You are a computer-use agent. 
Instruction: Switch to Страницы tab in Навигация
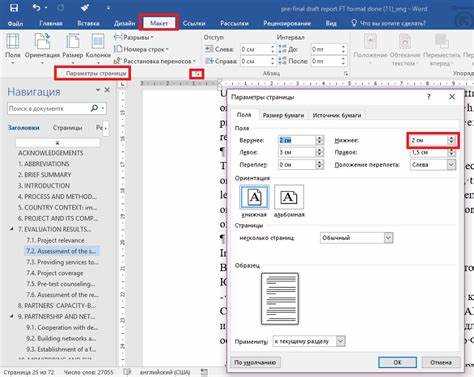click(67, 128)
